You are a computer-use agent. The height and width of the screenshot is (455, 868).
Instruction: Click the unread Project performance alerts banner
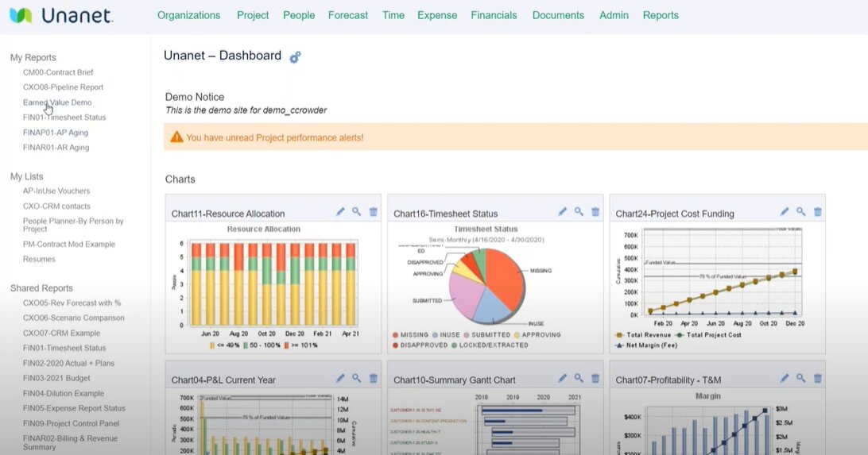pos(274,137)
